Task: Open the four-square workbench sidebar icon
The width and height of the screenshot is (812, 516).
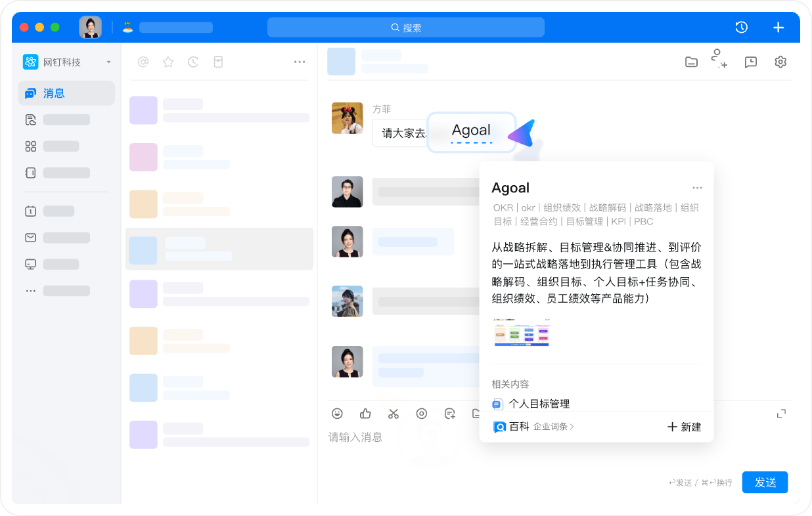Action: [x=30, y=146]
